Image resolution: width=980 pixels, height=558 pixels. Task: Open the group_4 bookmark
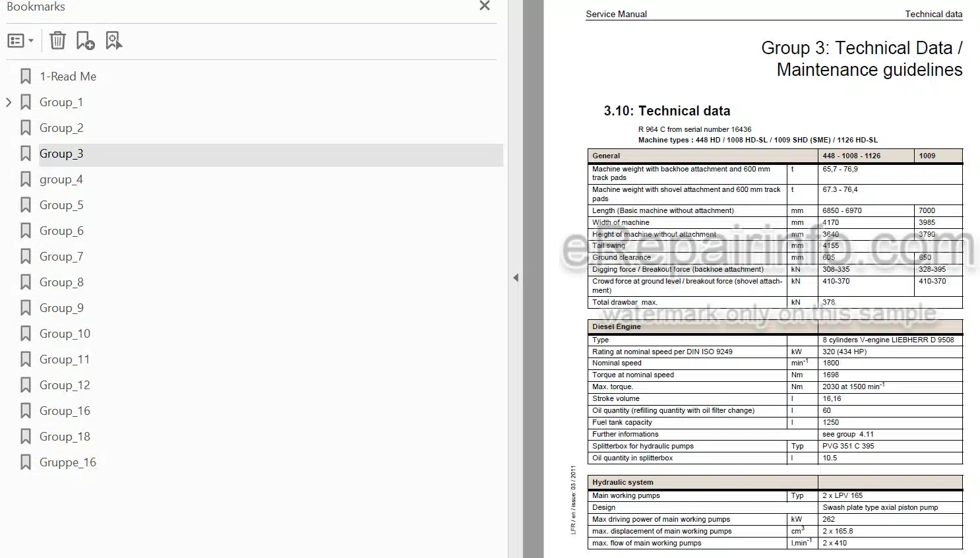pos(61,179)
